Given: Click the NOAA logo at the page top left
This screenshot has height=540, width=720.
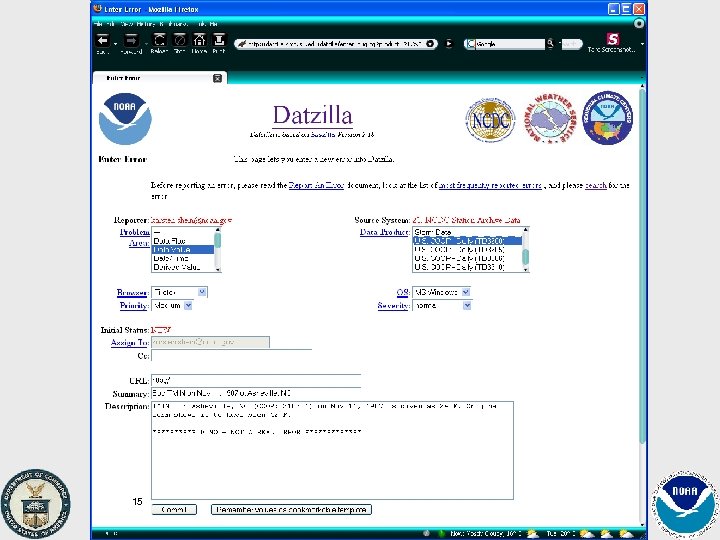Looking at the screenshot, I should point(125,118).
